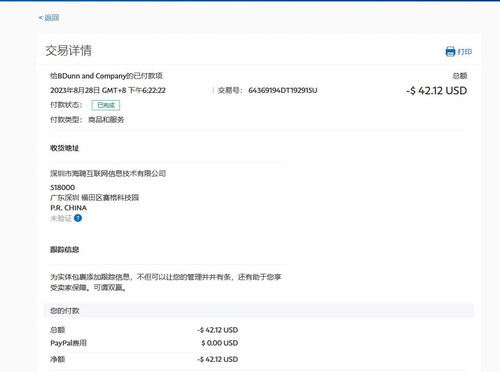Click the 广东深圳 福田区 address line
Image resolution: width=500 pixels, height=372 pixels.
pyautogui.click(x=95, y=198)
